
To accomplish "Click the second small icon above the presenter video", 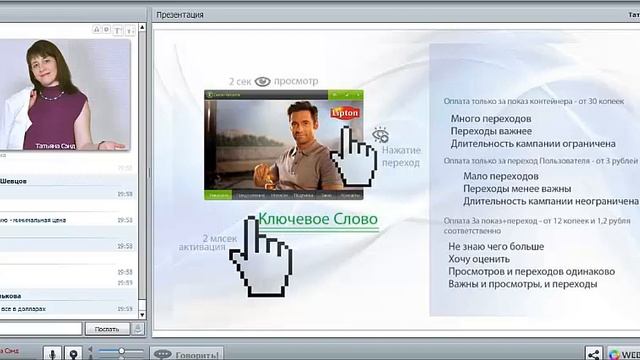I will coord(106,29).
